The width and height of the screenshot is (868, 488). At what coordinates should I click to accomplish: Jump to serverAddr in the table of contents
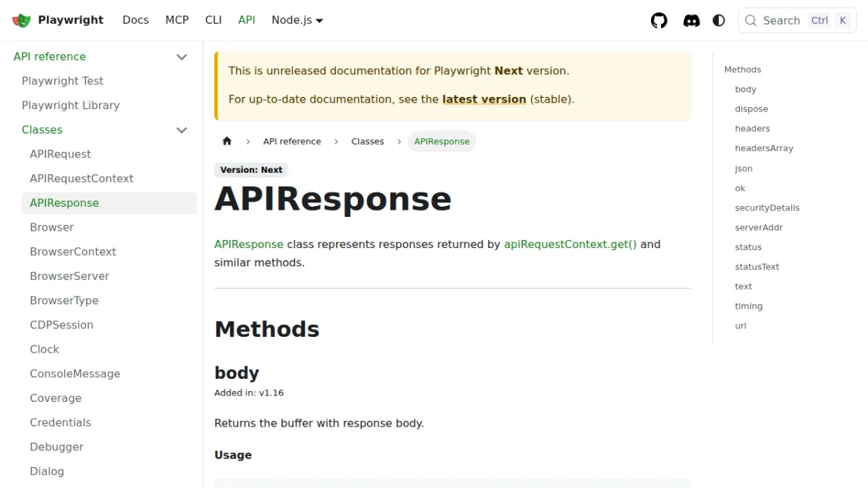[759, 227]
